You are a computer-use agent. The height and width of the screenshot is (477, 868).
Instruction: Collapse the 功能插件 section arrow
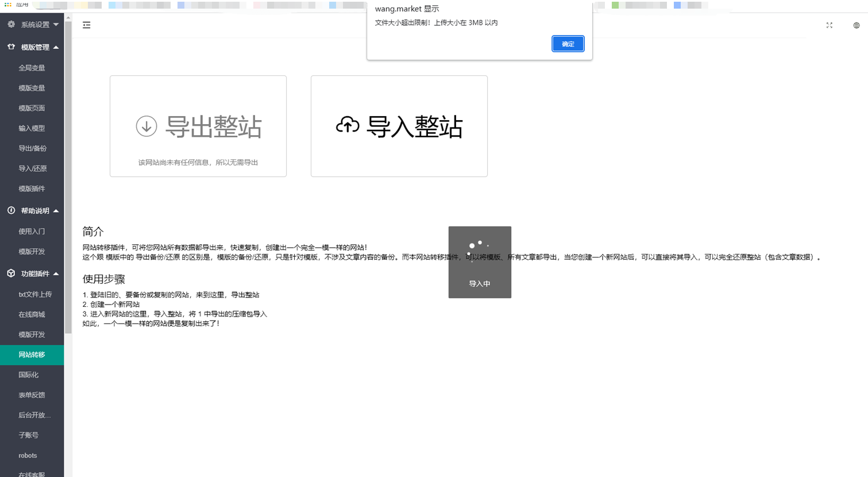[x=56, y=274]
